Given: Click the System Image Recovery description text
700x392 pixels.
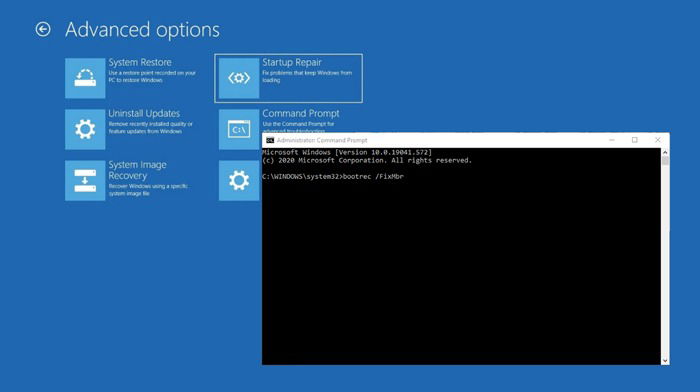Looking at the screenshot, I should 148,190.
